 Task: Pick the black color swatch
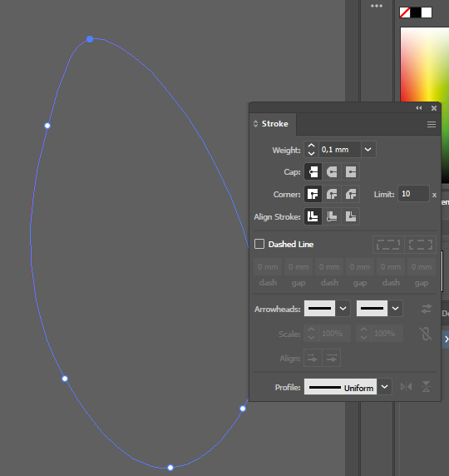[x=416, y=12]
